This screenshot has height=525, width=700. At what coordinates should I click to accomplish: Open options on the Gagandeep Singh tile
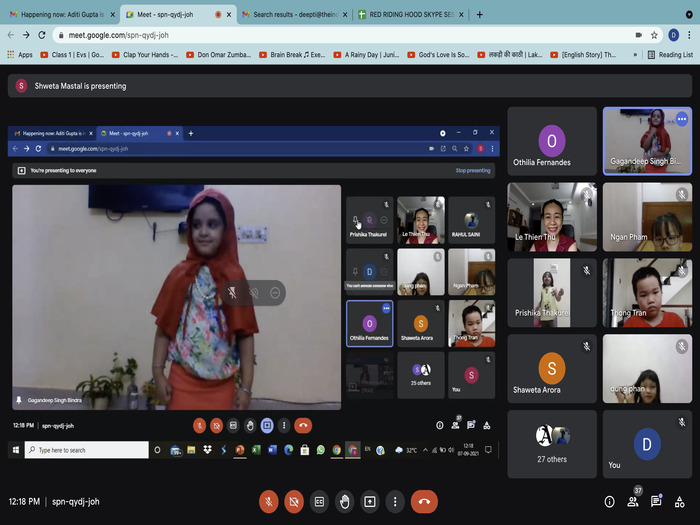(682, 119)
